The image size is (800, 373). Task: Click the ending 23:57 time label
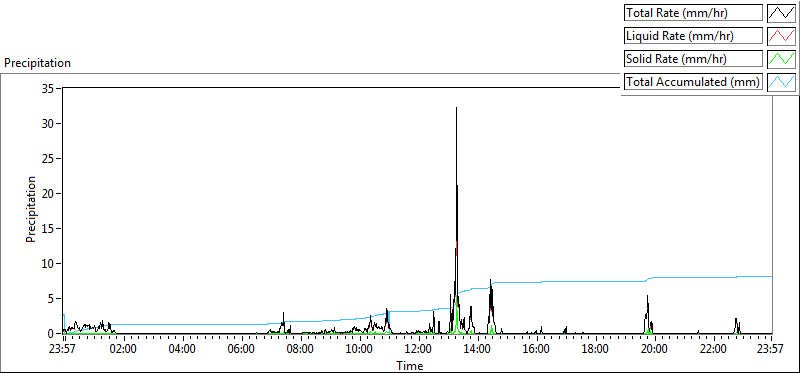pos(770,350)
